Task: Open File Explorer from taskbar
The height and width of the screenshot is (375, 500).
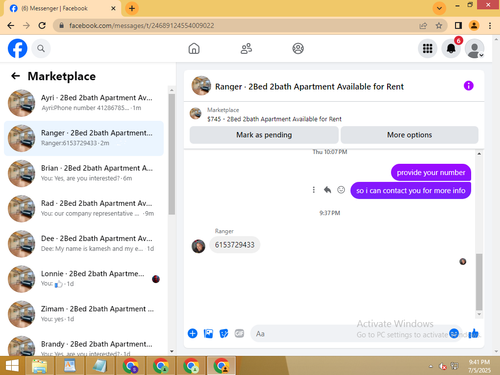Action: coord(40,366)
